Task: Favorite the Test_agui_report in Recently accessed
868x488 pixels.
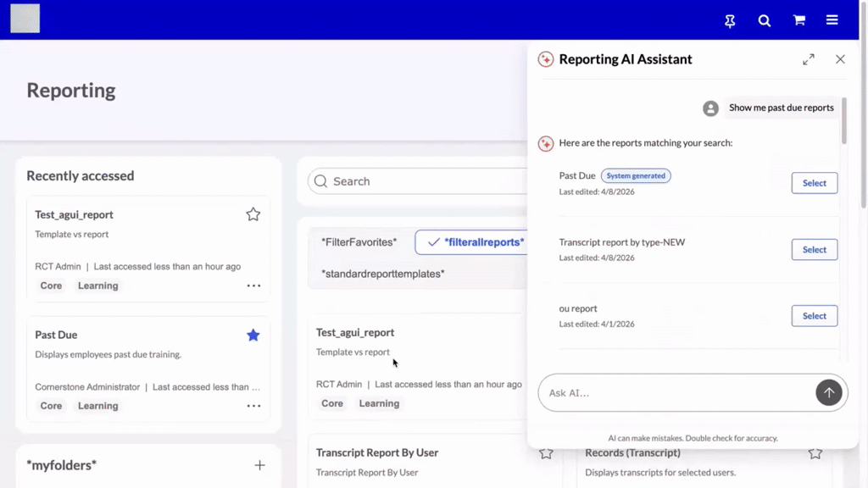Action: click(253, 214)
